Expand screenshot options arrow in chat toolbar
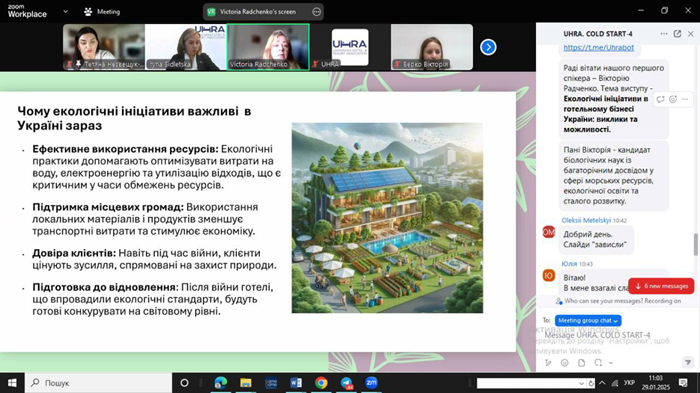This screenshot has height=393, width=700. 611,363
